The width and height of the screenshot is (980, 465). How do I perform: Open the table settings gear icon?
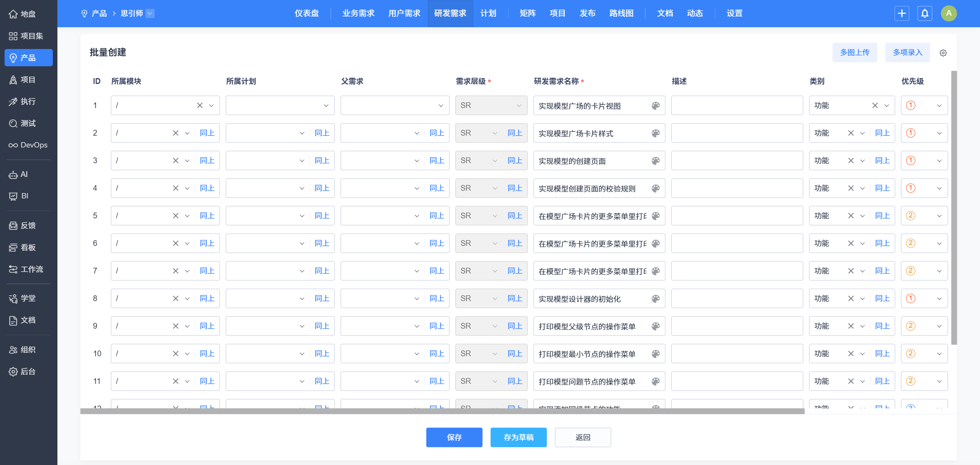(943, 53)
